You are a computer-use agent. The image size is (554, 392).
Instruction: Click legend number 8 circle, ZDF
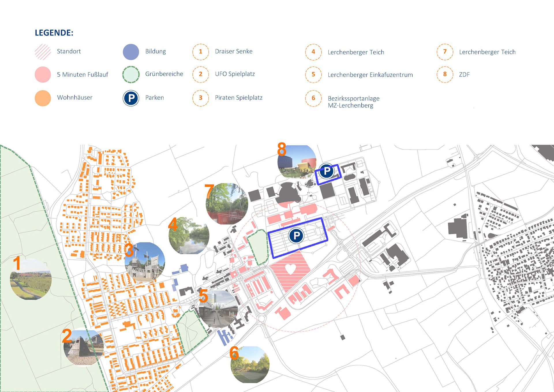point(445,74)
